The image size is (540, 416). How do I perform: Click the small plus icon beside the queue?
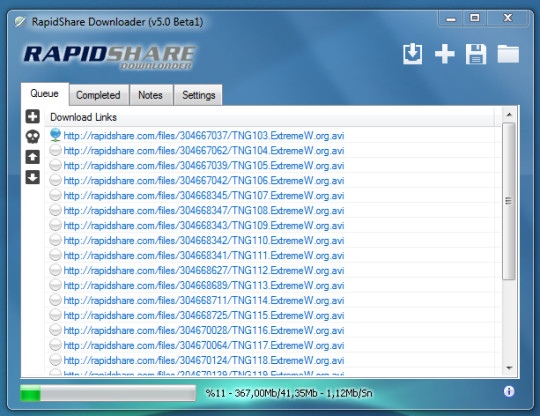pyautogui.click(x=33, y=116)
